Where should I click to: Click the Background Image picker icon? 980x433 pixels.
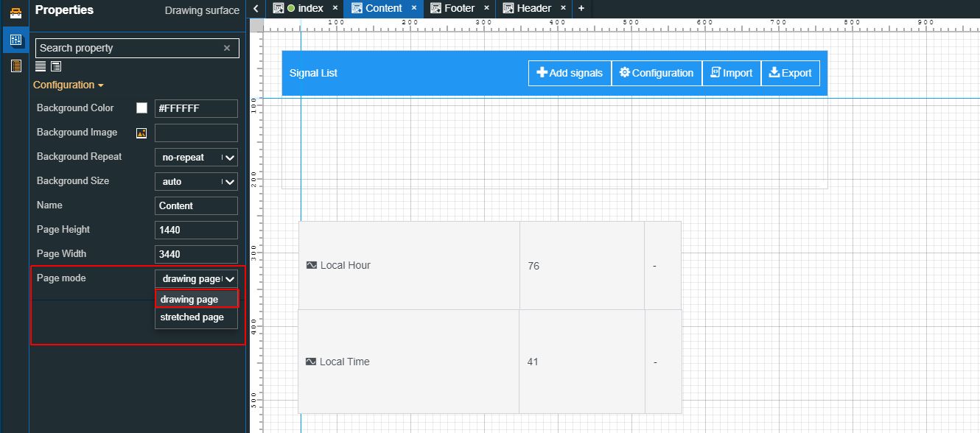(142, 133)
